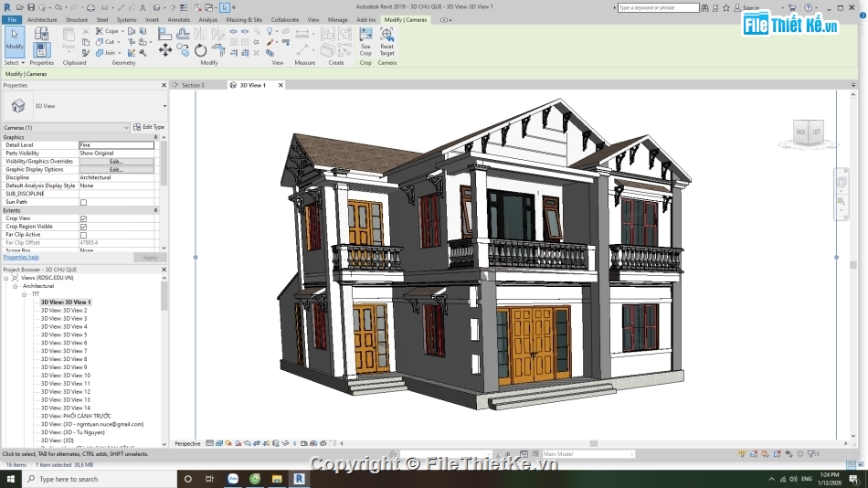Click the Cope geometry tool
The height and width of the screenshot is (488, 868).
[108, 31]
